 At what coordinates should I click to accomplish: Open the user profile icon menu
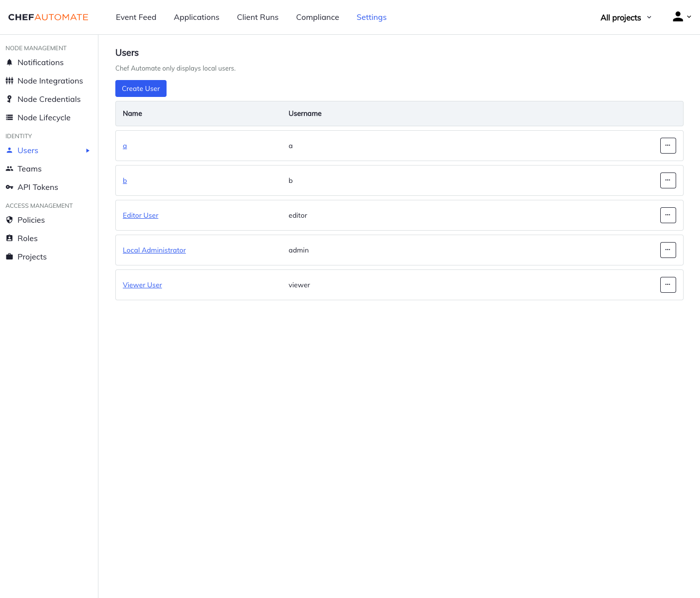click(678, 17)
